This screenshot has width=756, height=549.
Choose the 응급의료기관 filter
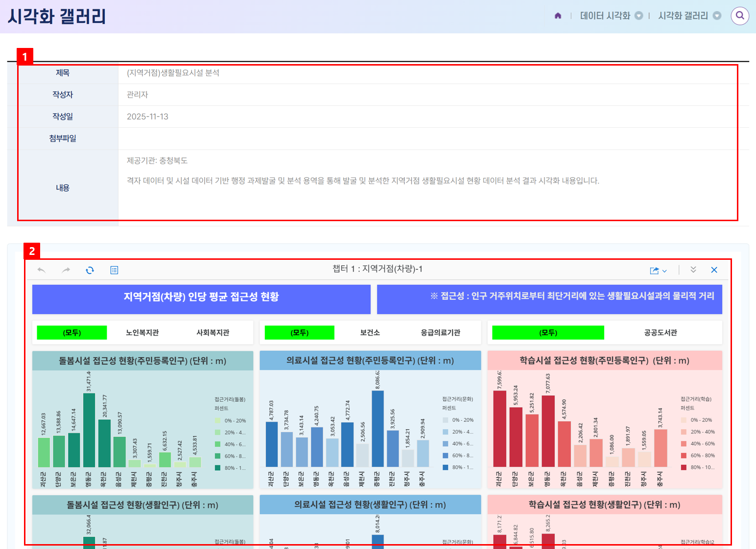pyautogui.click(x=440, y=333)
